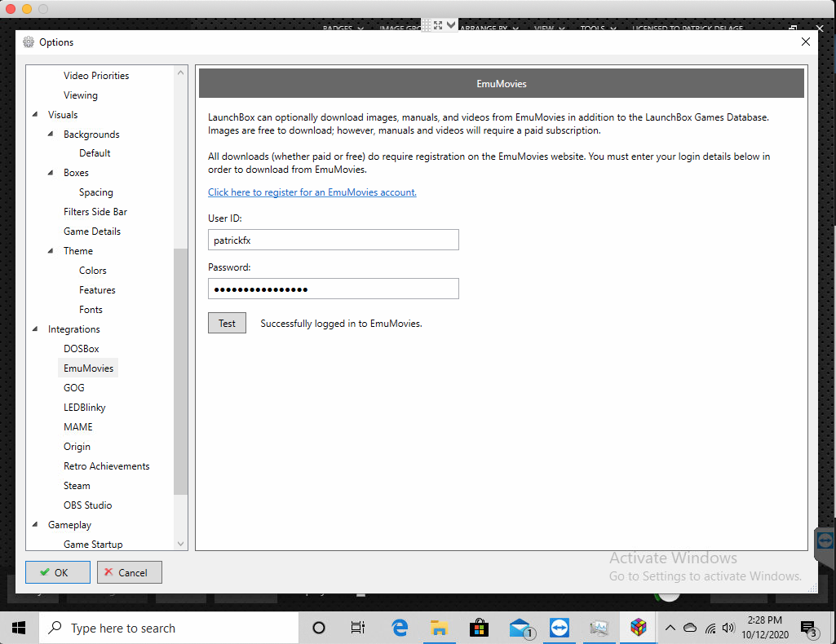The width and height of the screenshot is (836, 644).
Task: Collapse the Boxes tree node
Action: (51, 173)
